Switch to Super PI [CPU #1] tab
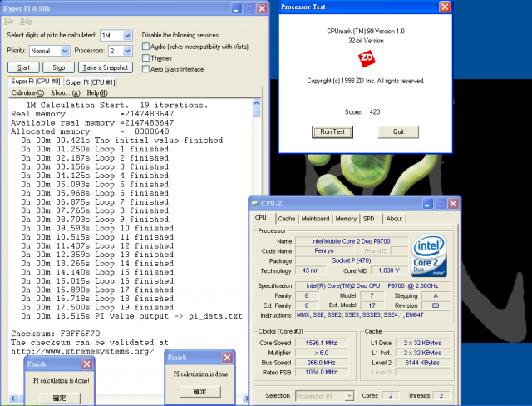 pyautogui.click(x=91, y=82)
